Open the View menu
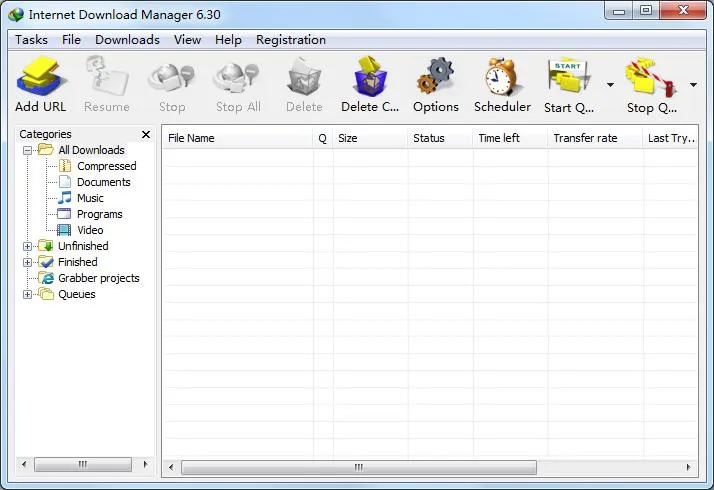714x490 pixels. [188, 40]
